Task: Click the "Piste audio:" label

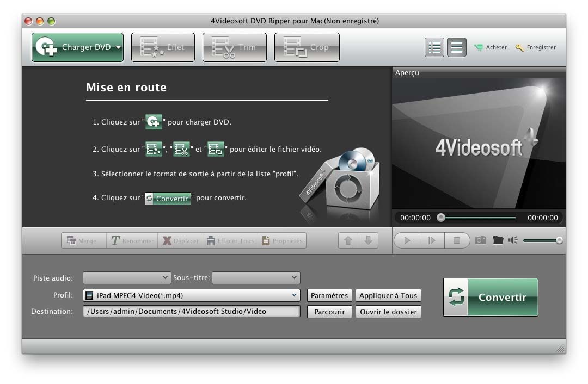Action: pos(53,278)
